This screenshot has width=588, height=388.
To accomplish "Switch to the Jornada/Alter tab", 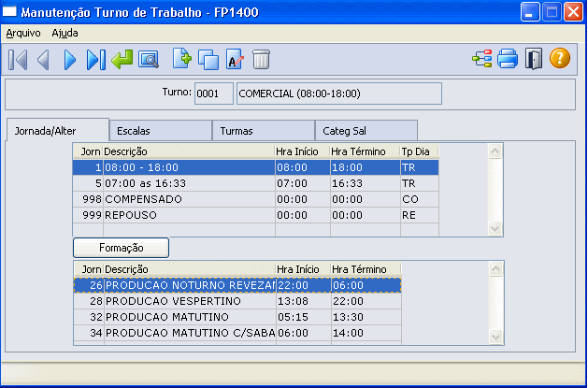I will pyautogui.click(x=58, y=131).
